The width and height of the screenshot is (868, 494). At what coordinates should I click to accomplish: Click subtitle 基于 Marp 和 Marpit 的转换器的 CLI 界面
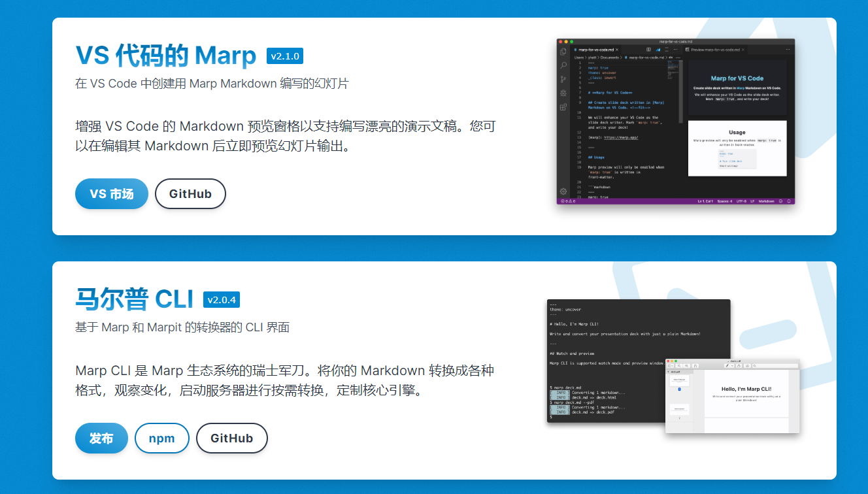click(x=182, y=327)
